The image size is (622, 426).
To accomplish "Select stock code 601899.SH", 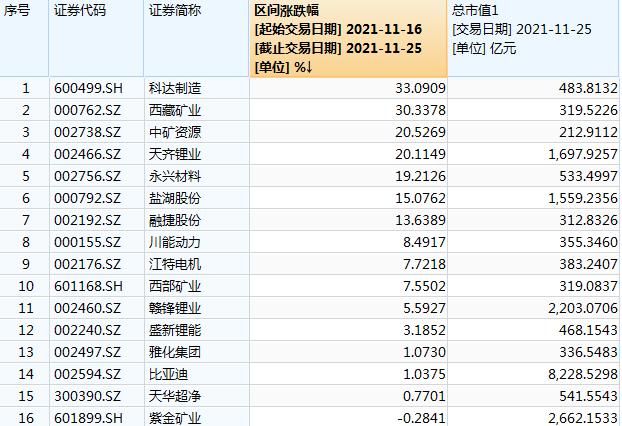I will (x=88, y=418).
